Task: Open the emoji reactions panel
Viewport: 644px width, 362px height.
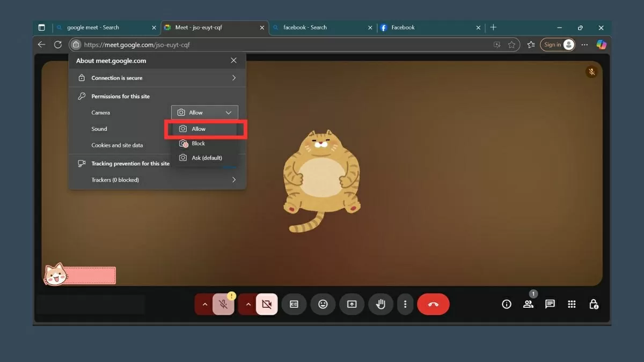Action: click(323, 304)
